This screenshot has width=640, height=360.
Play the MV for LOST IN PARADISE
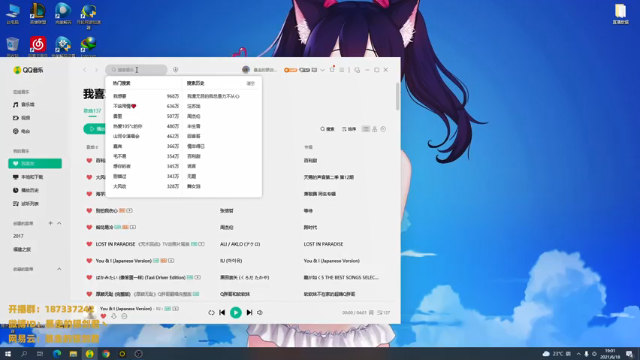pos(202,244)
